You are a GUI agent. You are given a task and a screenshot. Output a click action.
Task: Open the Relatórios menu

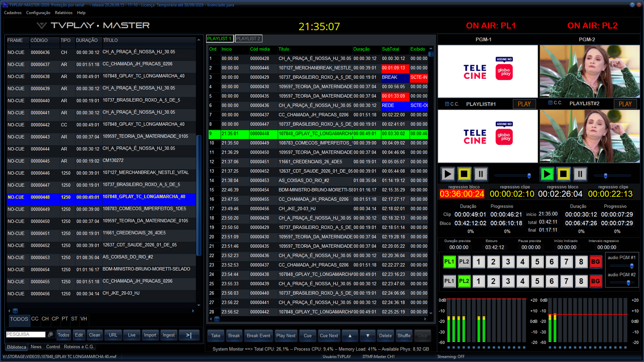coord(64,12)
